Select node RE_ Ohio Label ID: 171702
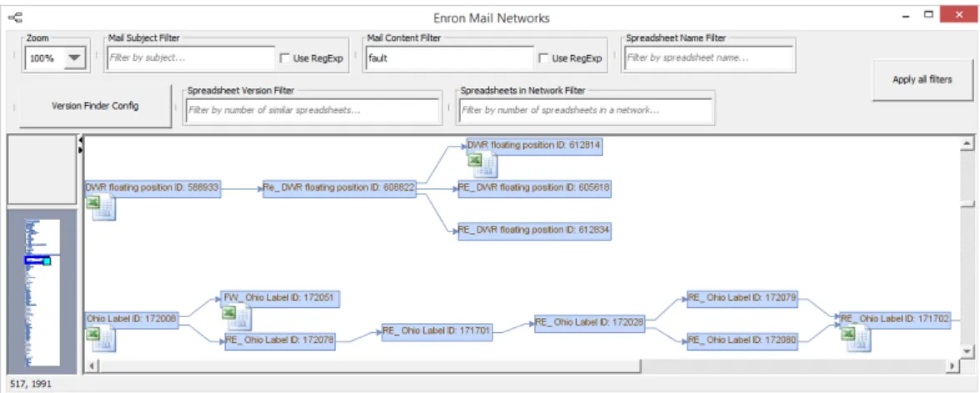 coord(895,319)
